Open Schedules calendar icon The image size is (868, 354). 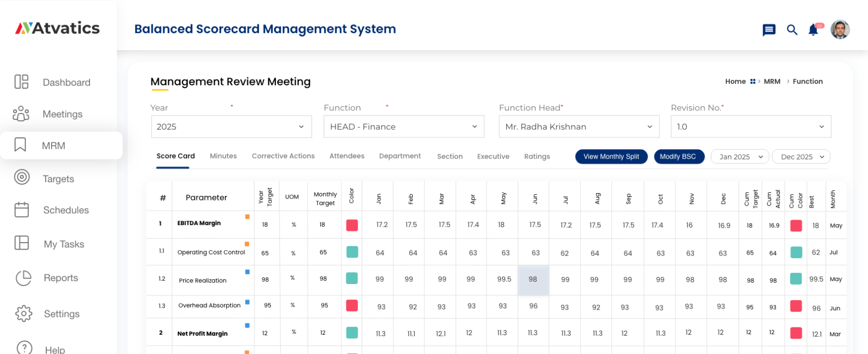tap(22, 210)
